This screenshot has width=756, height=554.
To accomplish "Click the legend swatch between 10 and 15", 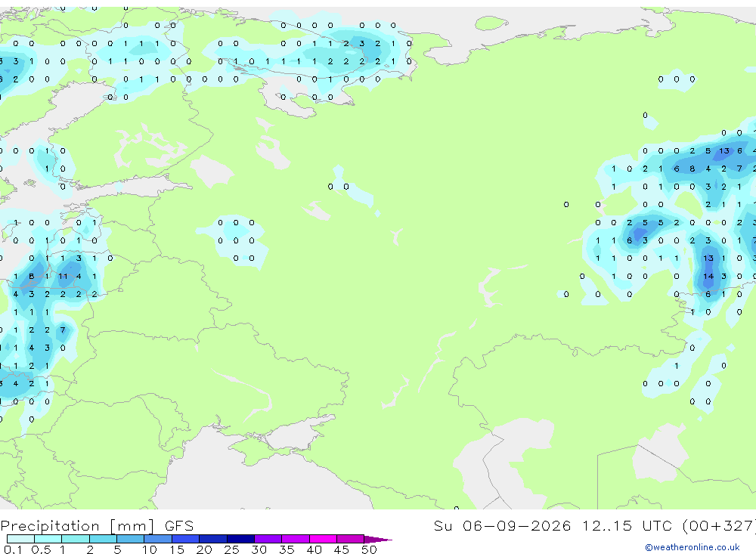I will pos(158,539).
